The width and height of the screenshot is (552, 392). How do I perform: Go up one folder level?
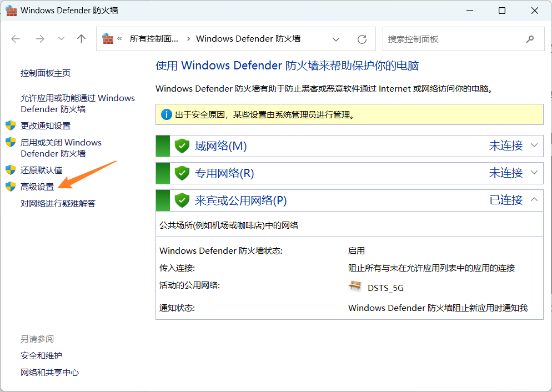point(82,39)
